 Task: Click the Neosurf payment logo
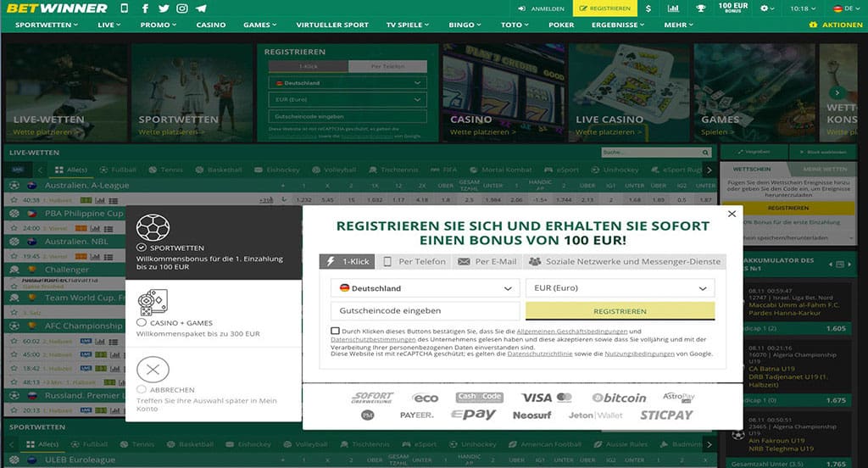pos(532,415)
